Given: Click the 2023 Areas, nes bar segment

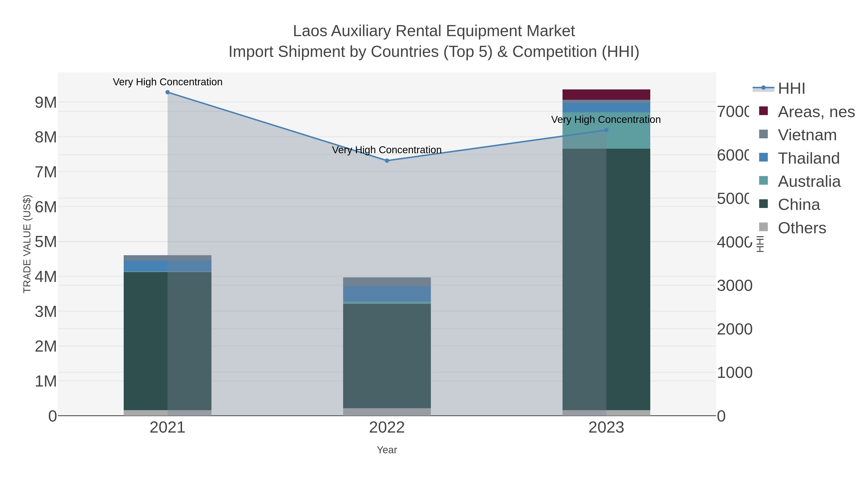Looking at the screenshot, I should (606, 95).
